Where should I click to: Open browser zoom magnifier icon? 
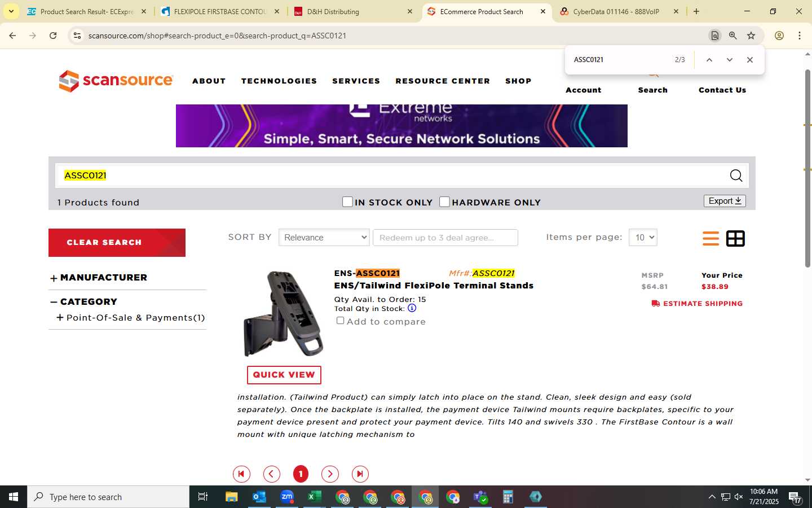(x=733, y=36)
